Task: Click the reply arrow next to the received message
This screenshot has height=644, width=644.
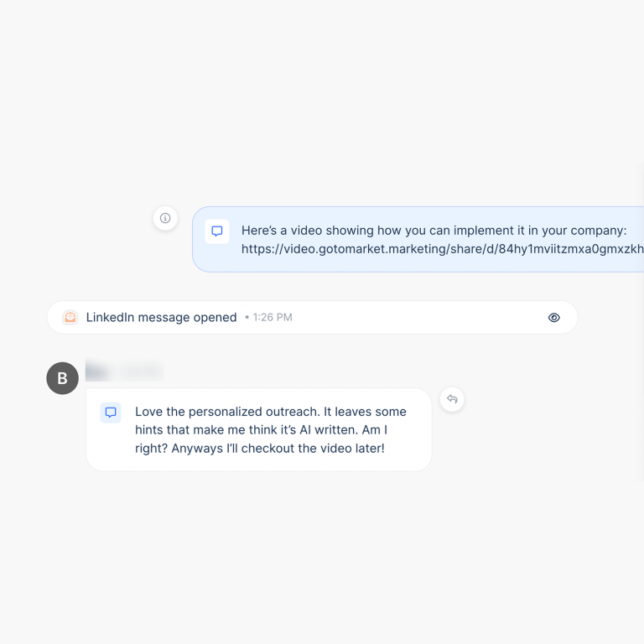Action: 452,399
